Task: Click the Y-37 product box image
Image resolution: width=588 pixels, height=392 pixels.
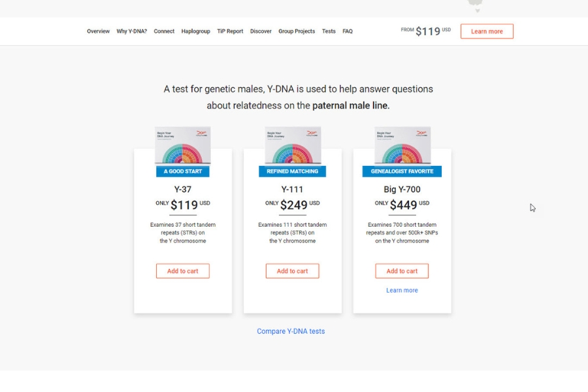Action: coord(183,146)
